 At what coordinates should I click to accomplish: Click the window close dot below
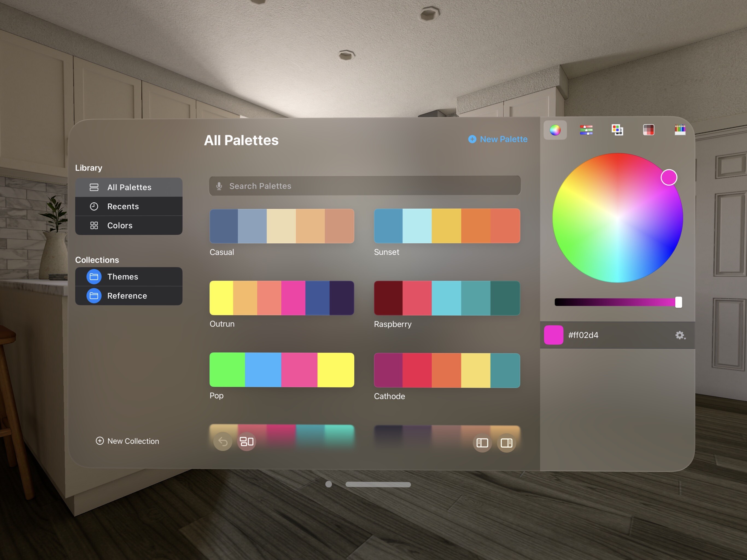[329, 484]
